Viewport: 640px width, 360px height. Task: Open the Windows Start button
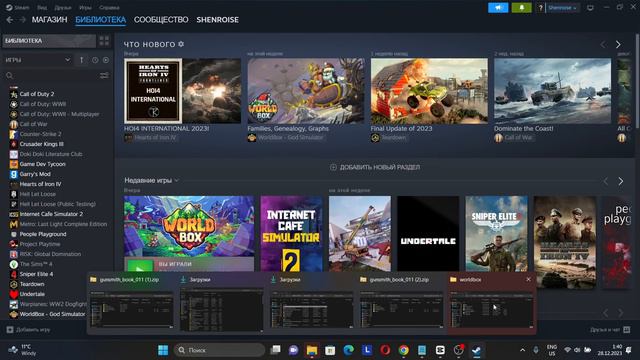163,350
